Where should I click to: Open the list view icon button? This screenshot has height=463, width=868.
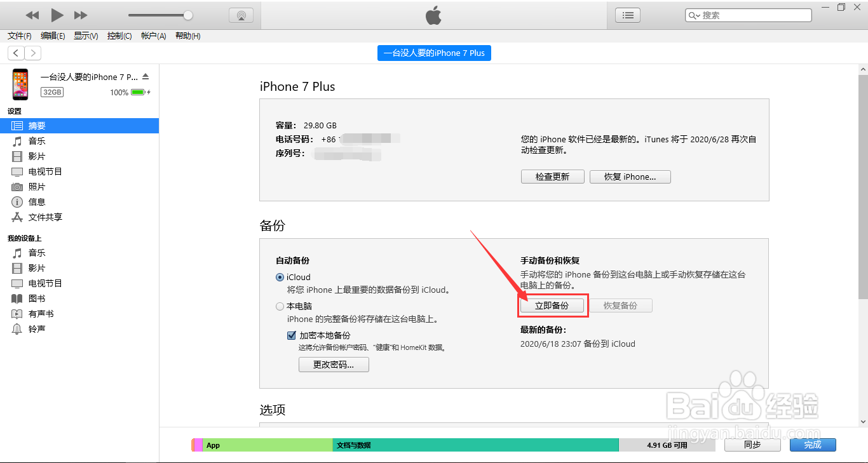[x=628, y=15]
